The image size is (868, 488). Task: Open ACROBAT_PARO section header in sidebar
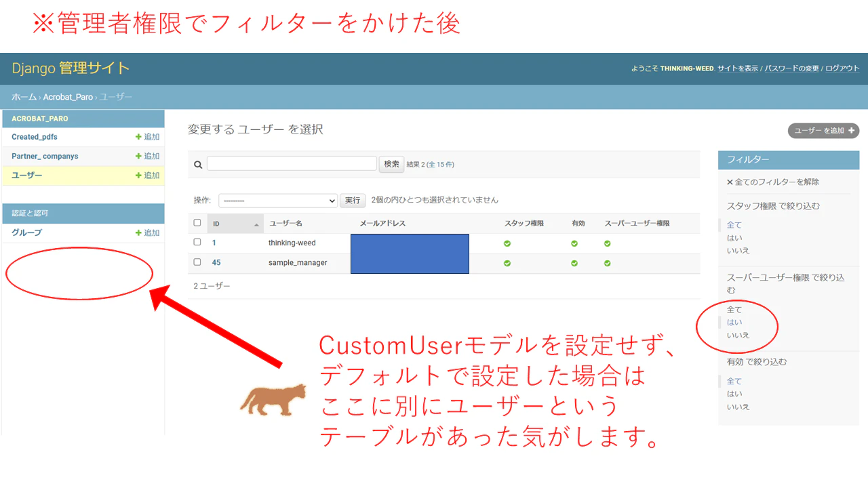(x=40, y=119)
